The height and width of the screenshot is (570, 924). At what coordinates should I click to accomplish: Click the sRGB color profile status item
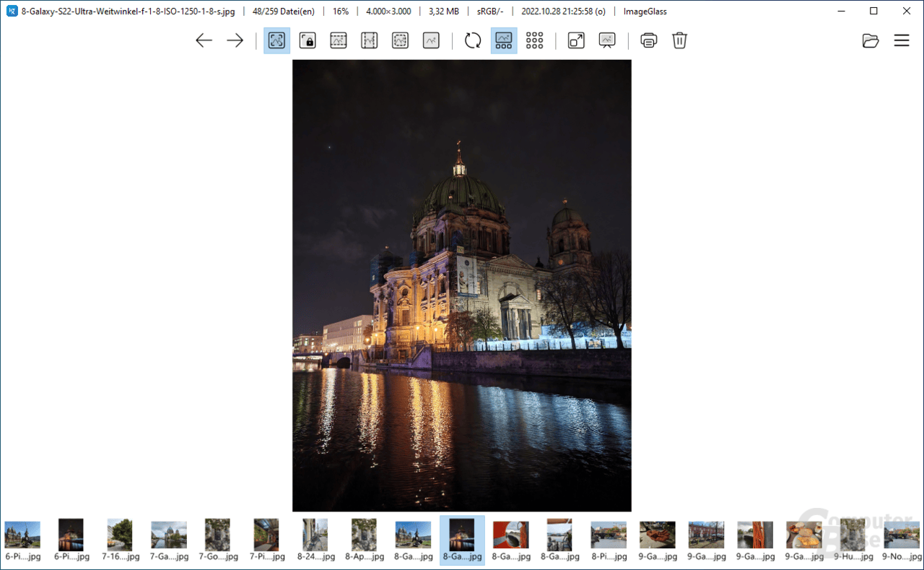489,11
